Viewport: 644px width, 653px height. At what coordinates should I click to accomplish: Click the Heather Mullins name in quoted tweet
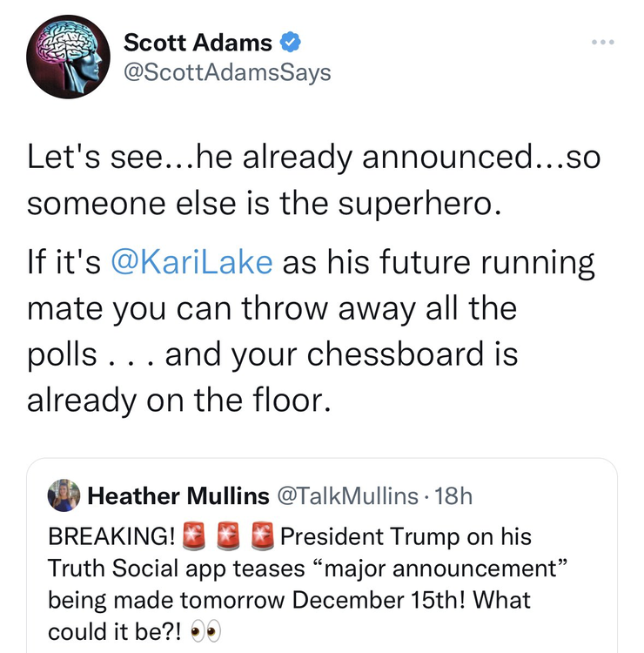[x=178, y=495]
